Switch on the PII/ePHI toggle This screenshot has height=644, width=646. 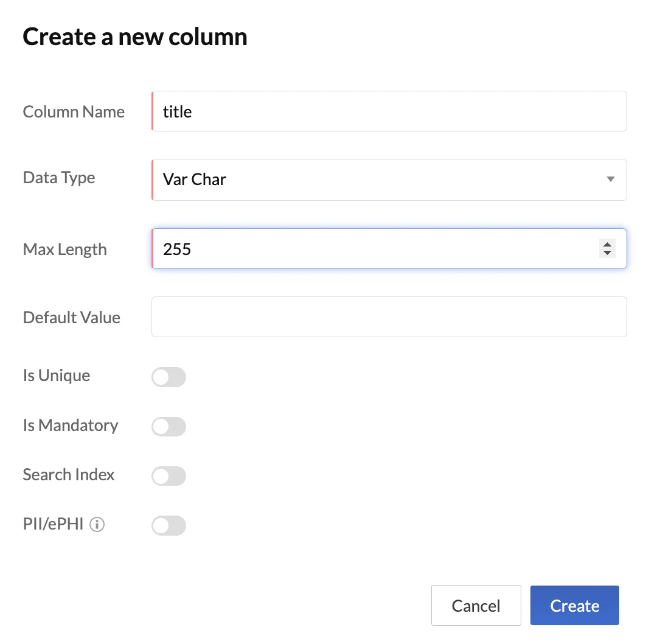pos(168,525)
